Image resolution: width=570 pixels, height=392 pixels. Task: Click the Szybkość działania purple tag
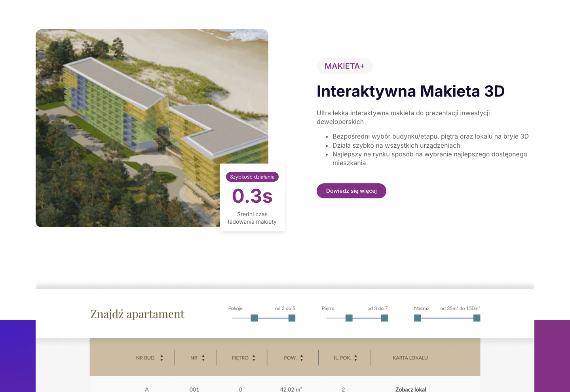coord(252,177)
